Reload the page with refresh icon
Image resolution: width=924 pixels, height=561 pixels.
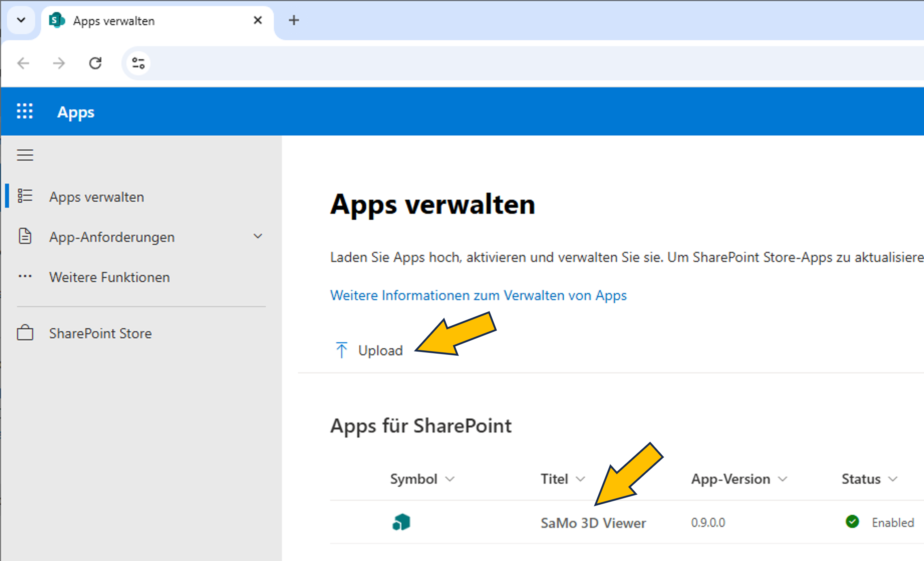coord(95,63)
